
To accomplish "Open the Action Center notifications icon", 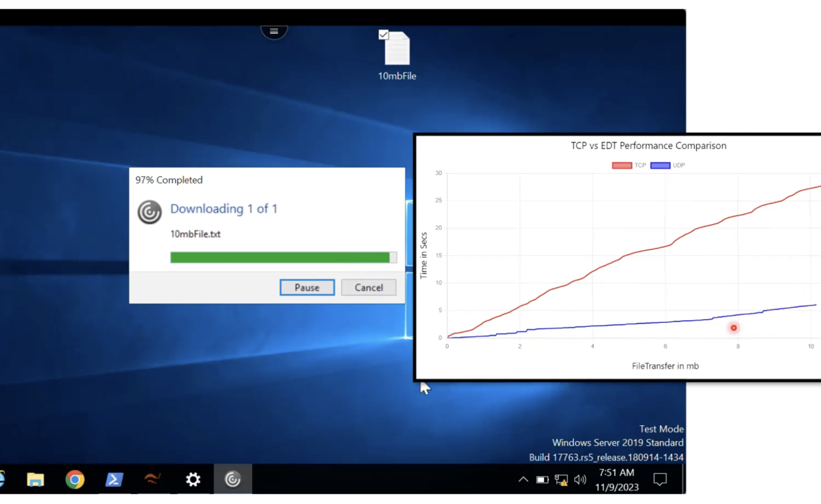I will [660, 479].
